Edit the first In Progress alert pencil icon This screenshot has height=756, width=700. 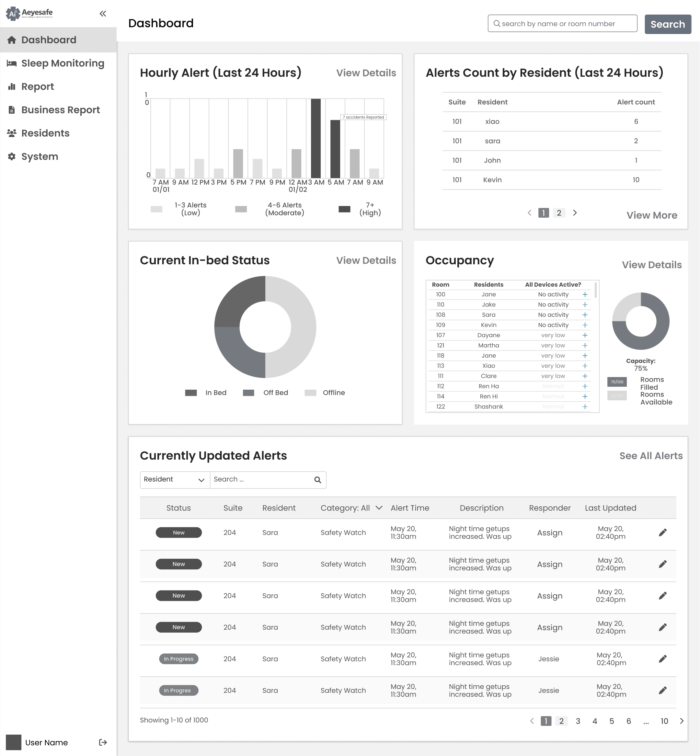pos(662,659)
